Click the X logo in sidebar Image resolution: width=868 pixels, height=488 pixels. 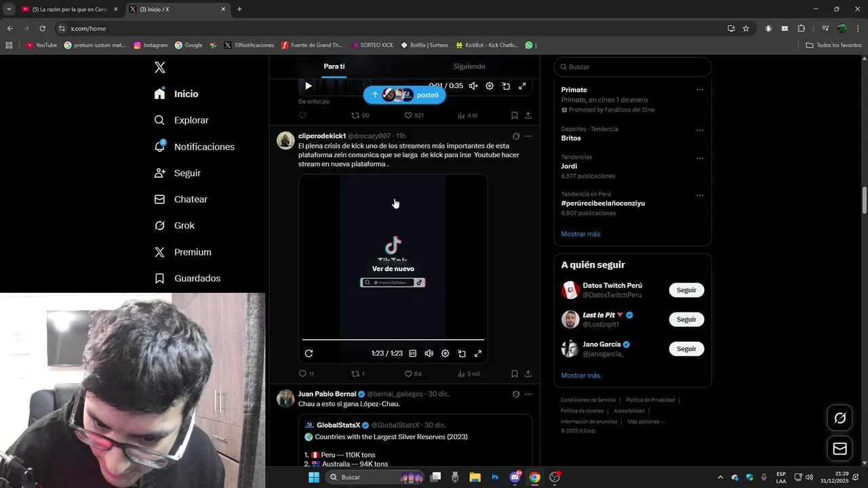pyautogui.click(x=159, y=67)
